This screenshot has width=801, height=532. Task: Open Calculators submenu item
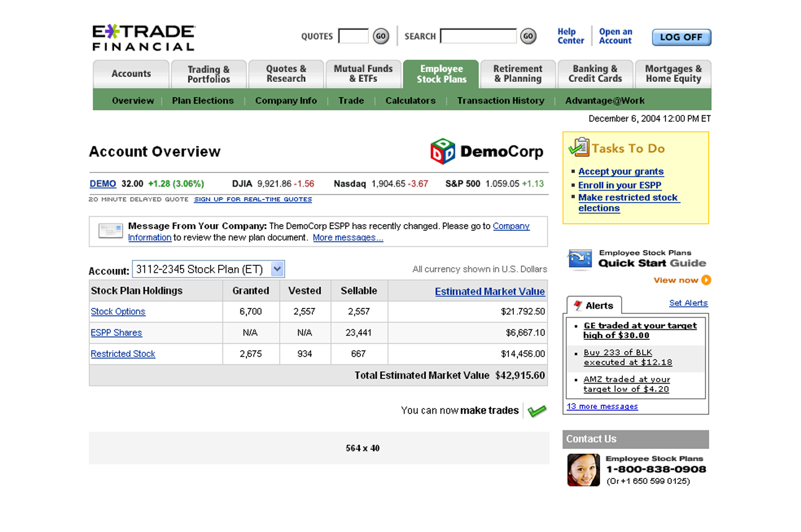[x=410, y=100]
